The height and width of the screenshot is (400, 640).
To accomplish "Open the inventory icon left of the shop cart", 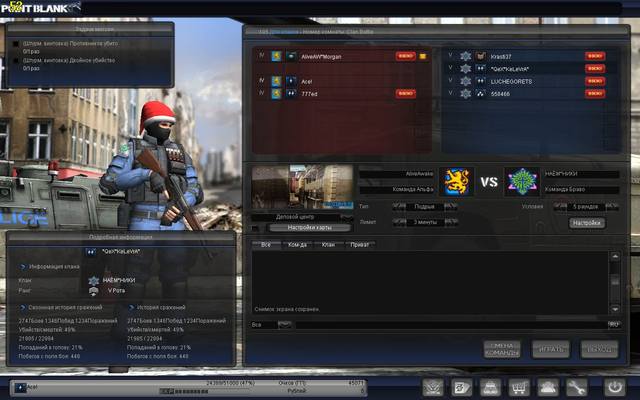I will click(x=490, y=387).
